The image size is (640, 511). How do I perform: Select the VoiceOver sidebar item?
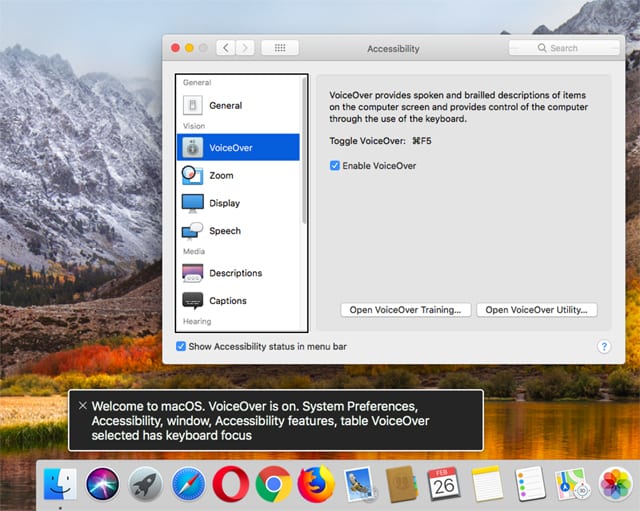pyautogui.click(x=238, y=147)
